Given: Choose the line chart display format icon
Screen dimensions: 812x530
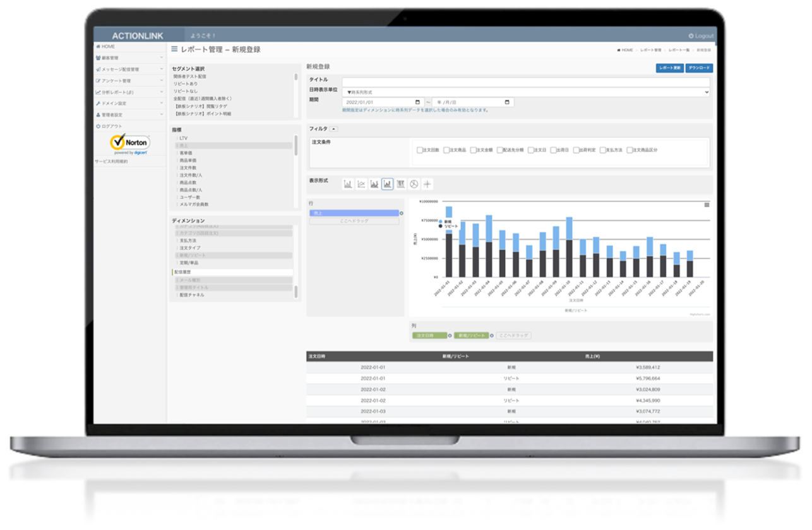Looking at the screenshot, I should [361, 184].
